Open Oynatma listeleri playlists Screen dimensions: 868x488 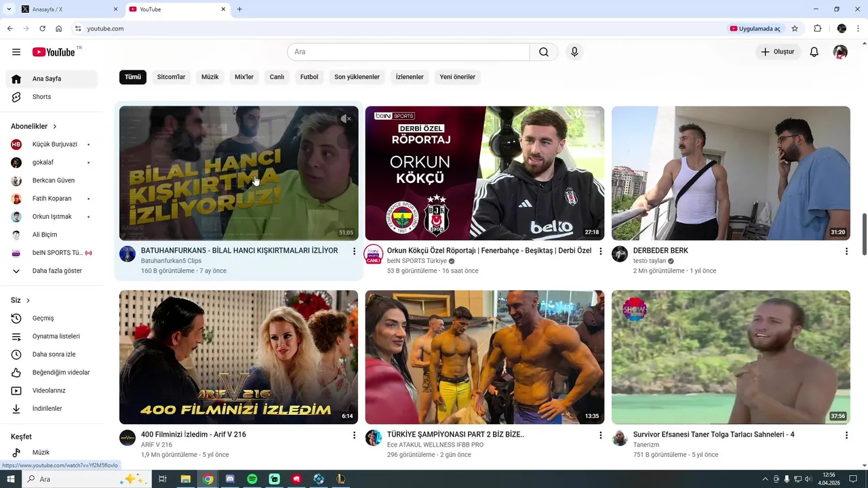pyautogui.click(x=52, y=336)
